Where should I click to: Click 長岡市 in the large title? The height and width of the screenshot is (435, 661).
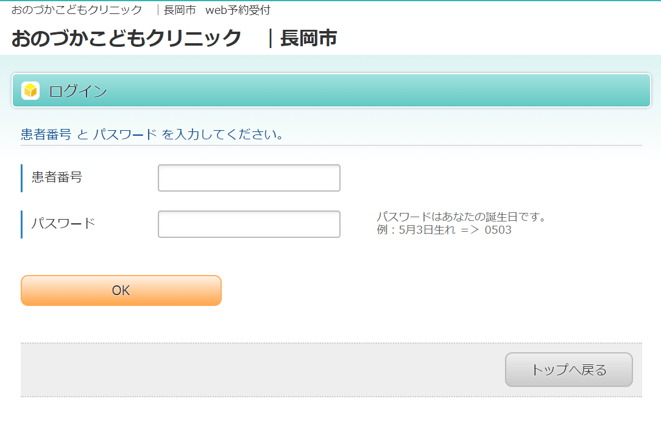(308, 39)
